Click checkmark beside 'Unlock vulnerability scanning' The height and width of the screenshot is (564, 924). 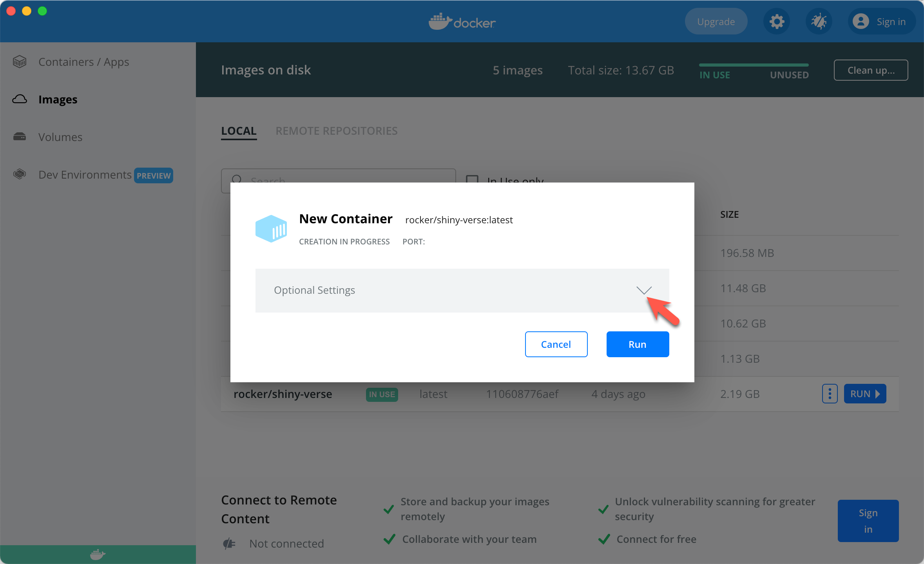tap(603, 509)
